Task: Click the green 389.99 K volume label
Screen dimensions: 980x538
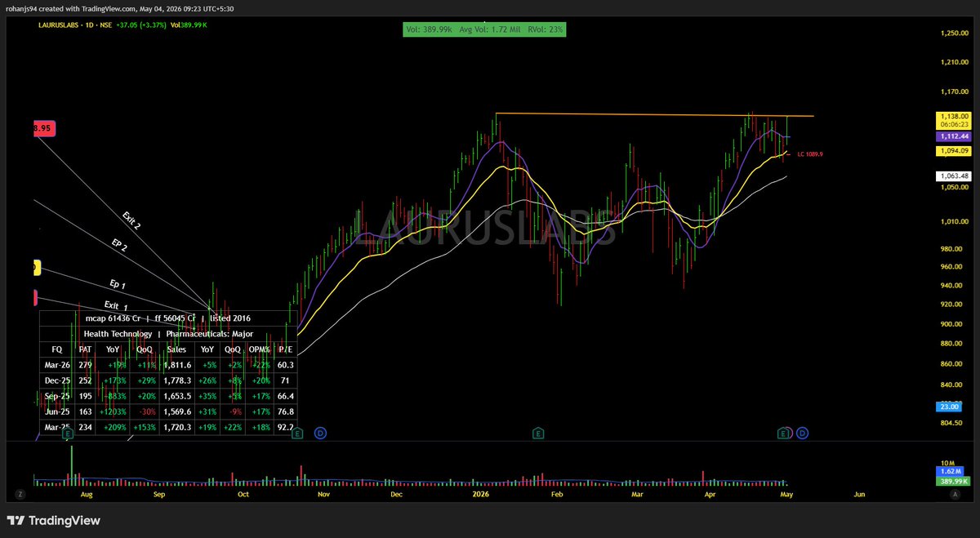Action: coord(954,482)
